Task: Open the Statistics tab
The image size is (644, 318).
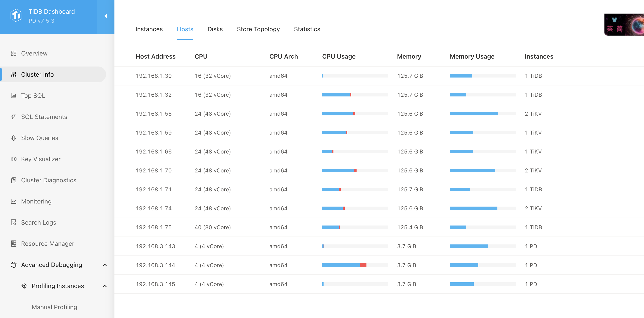Action: [307, 29]
